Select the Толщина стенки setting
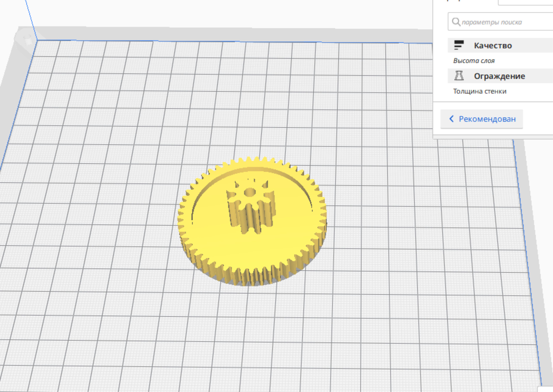 point(480,91)
